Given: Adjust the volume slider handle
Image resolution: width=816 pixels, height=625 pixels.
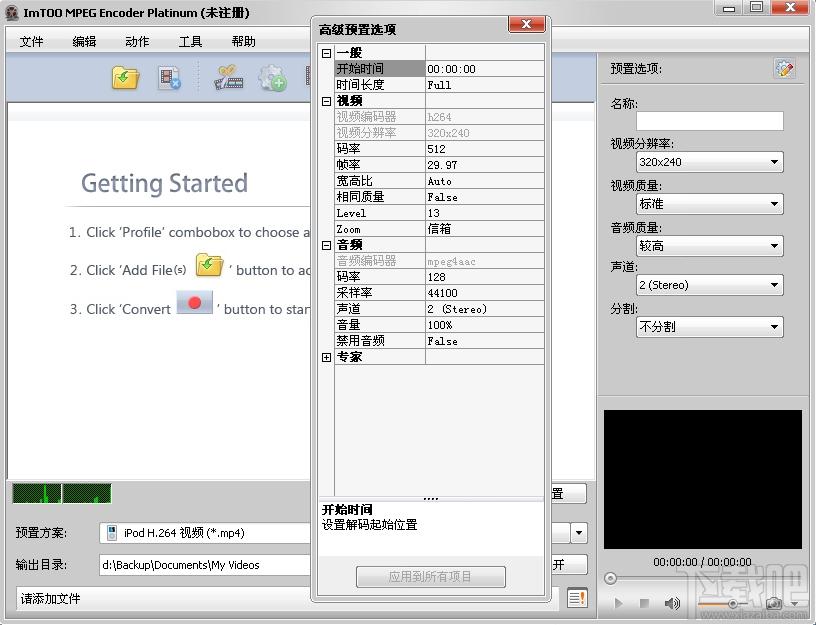Looking at the screenshot, I should [733, 604].
